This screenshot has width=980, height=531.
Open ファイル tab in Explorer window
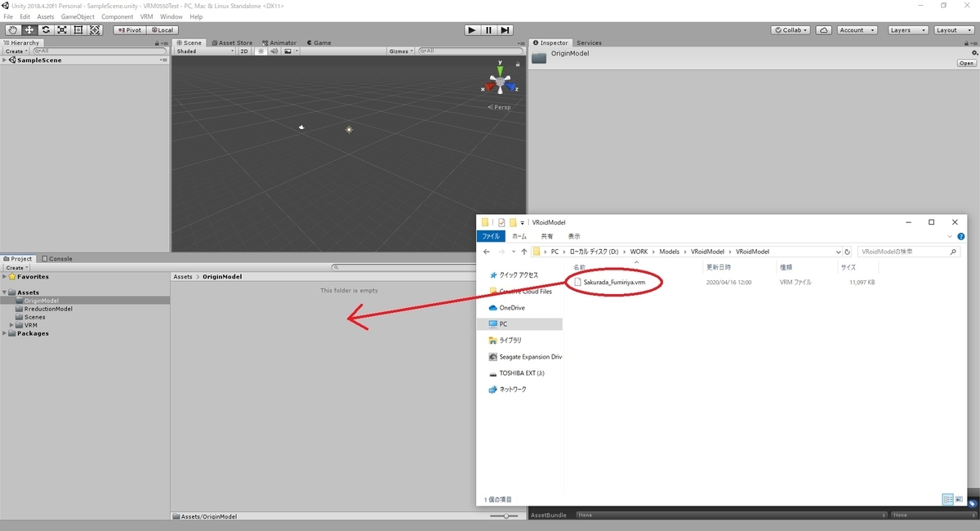(490, 236)
